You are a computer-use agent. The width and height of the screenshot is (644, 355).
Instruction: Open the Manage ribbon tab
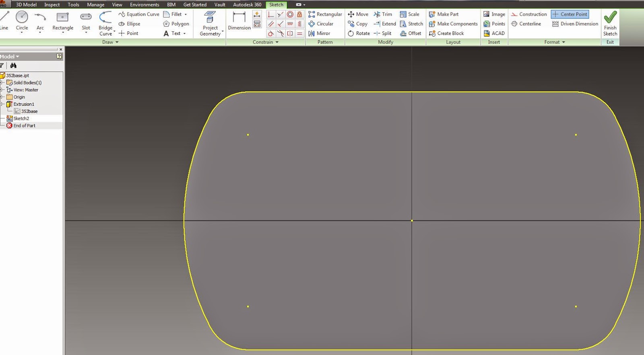(95, 4)
